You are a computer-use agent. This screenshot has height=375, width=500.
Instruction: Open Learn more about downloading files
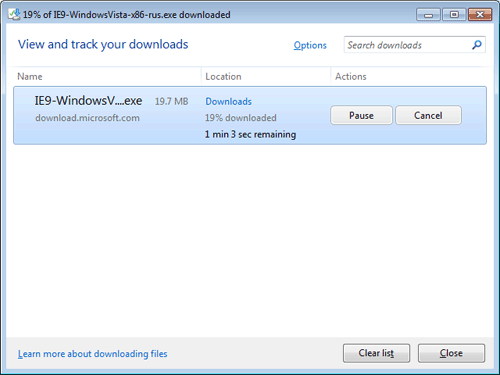(93, 354)
